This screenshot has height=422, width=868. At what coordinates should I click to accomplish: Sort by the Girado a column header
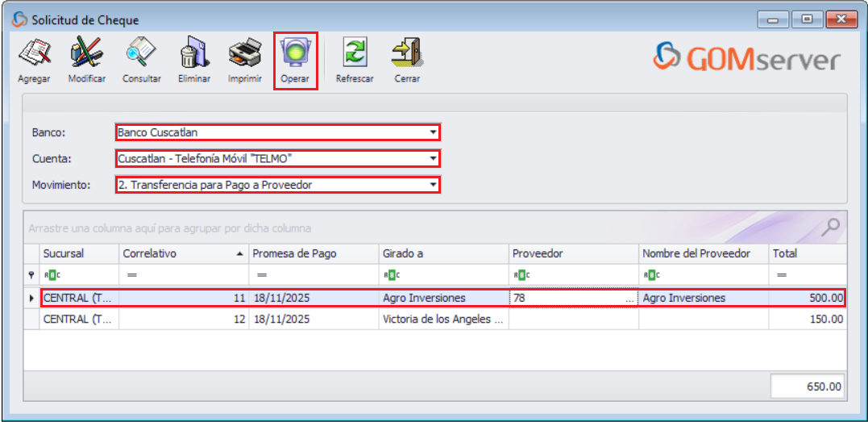[x=444, y=254]
